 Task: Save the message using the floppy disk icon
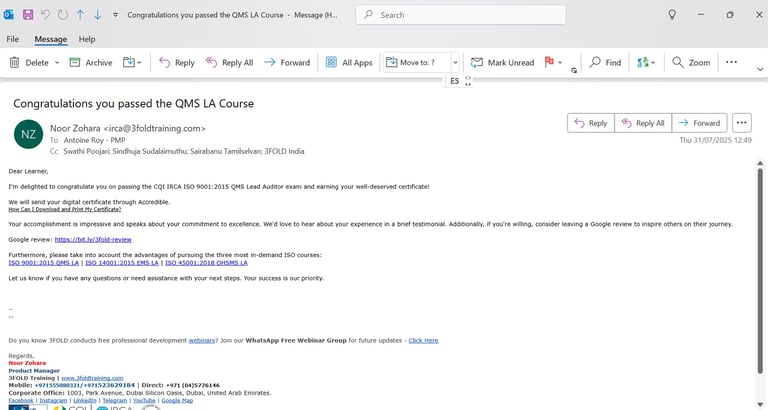tap(28, 15)
